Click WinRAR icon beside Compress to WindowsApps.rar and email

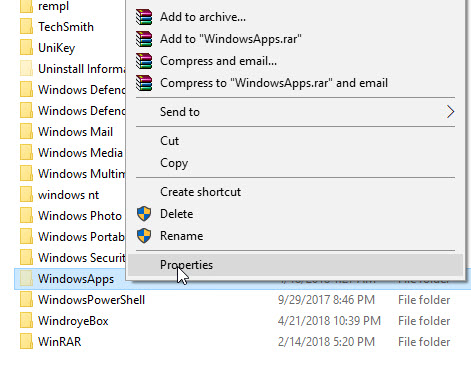[x=144, y=83]
